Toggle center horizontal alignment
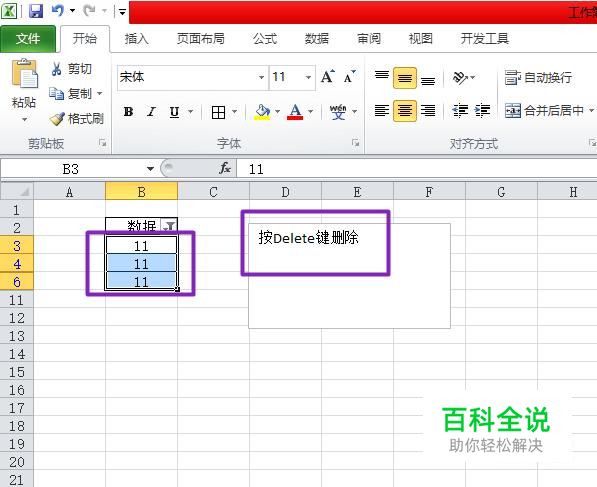The image size is (597, 487). pos(405,111)
